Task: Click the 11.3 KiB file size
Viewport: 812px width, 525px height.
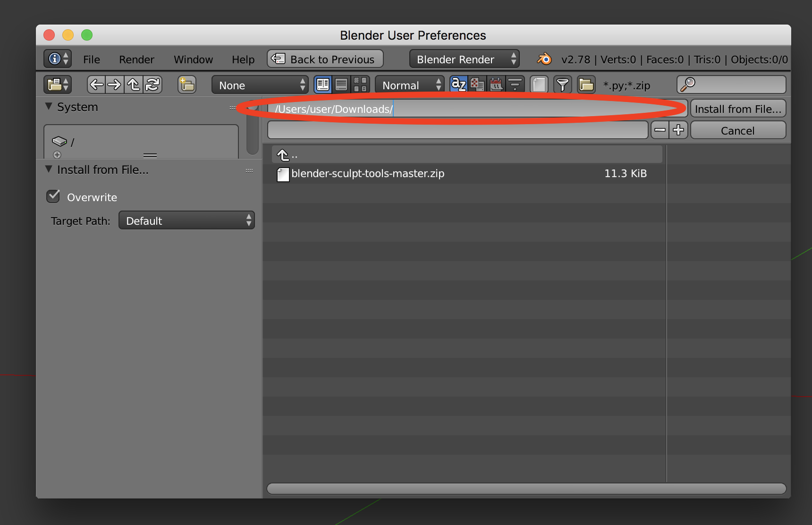Action: pyautogui.click(x=626, y=173)
